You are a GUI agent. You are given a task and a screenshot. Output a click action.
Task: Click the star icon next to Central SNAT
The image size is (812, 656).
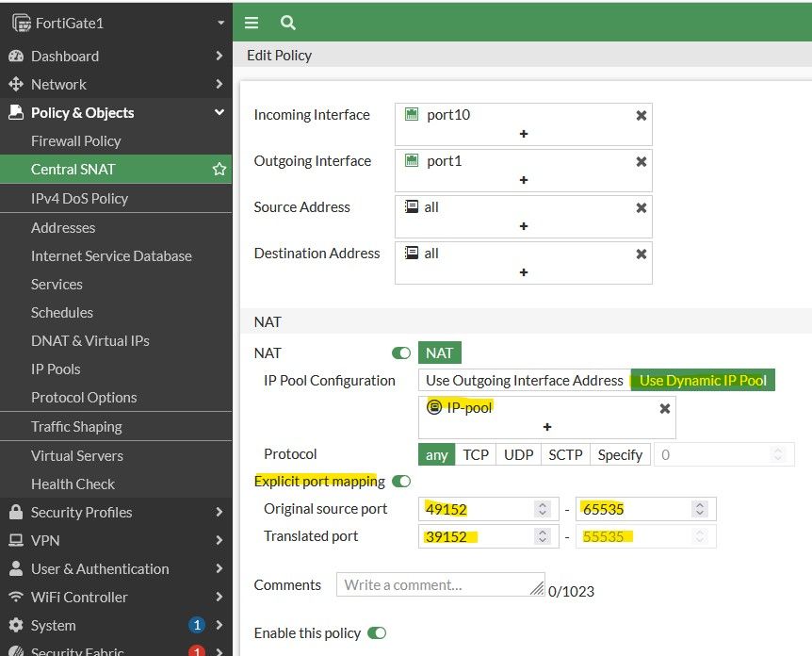(219, 170)
